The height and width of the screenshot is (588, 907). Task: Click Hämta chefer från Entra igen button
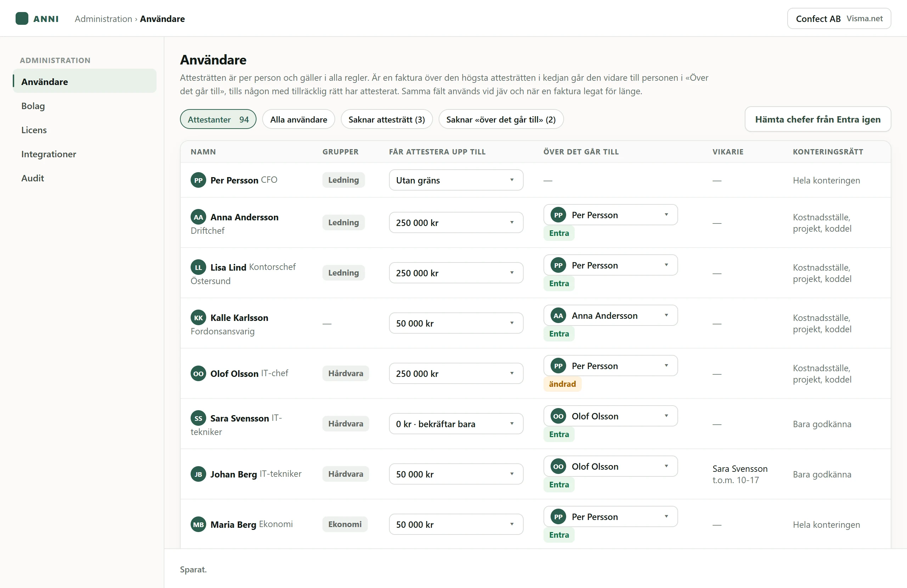[x=818, y=119]
